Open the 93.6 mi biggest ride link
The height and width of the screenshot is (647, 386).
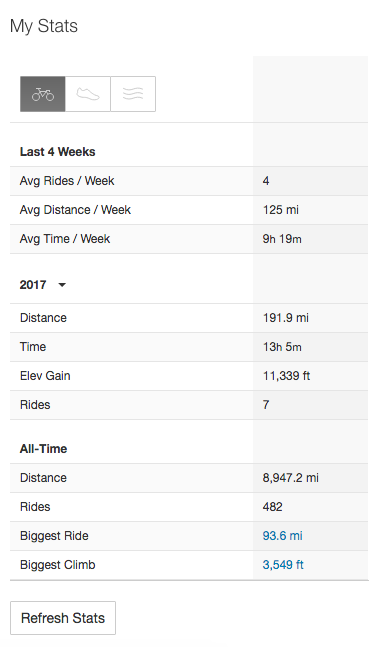pos(282,536)
